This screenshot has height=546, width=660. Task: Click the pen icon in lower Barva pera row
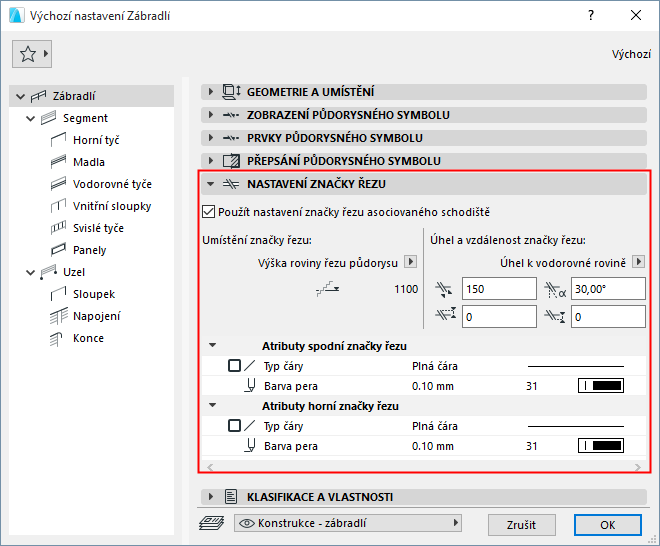tap(250, 386)
